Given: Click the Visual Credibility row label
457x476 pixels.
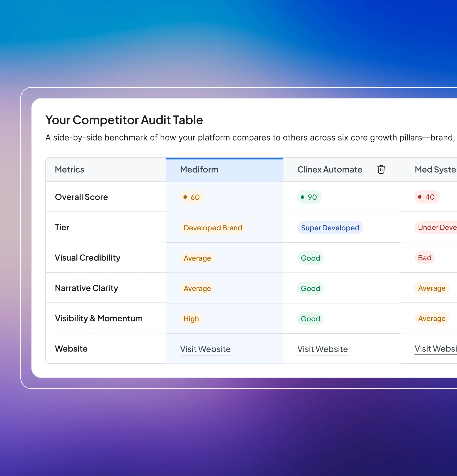Looking at the screenshot, I should (88, 258).
